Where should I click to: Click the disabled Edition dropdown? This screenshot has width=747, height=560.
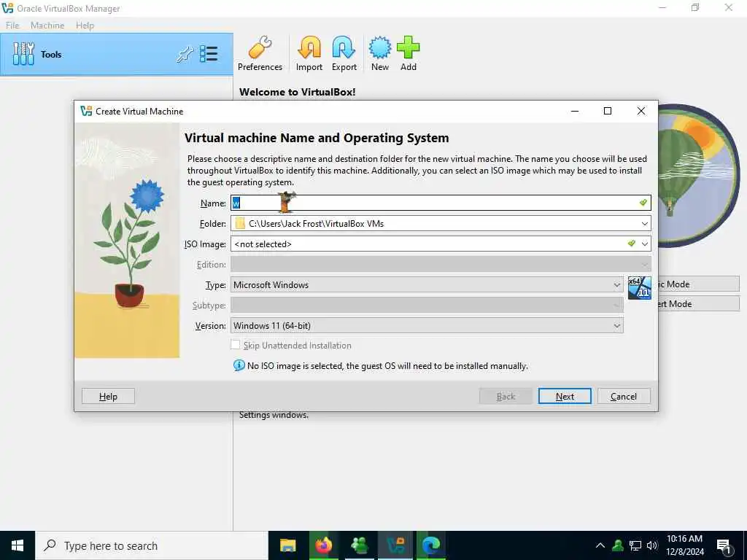(441, 264)
